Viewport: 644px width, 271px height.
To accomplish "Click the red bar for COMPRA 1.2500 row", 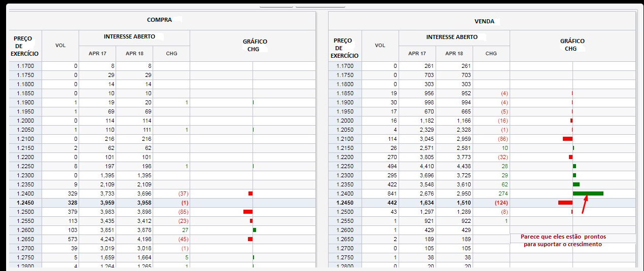I will 247,212.
